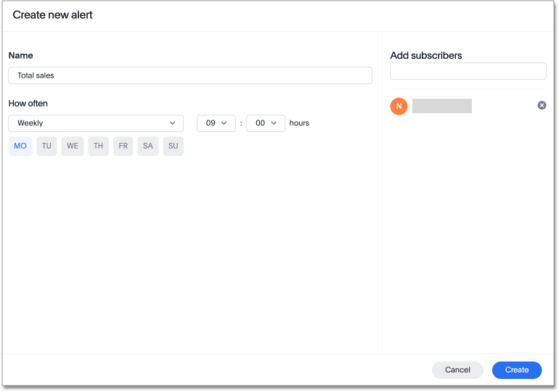
Task: Click the greyed-out subscriber name
Action: pos(442,106)
